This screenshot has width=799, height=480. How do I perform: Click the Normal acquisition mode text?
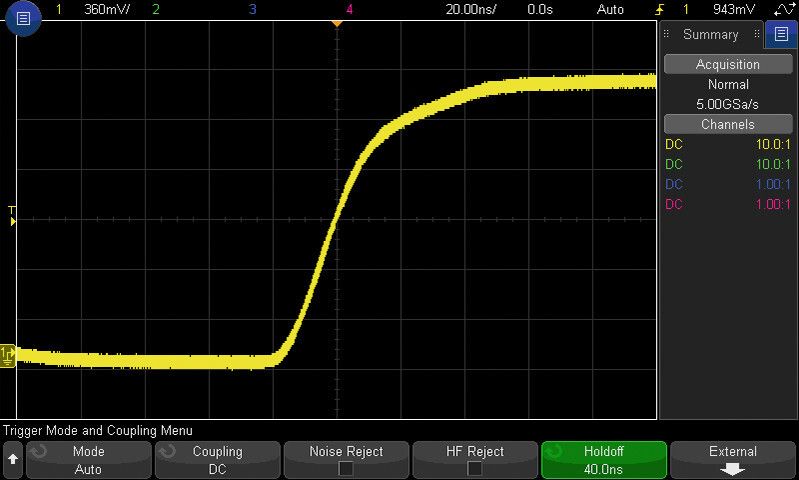pyautogui.click(x=728, y=85)
